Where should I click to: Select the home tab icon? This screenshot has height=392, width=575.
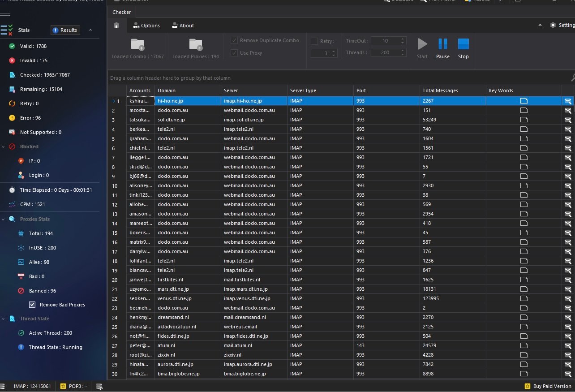116,26
